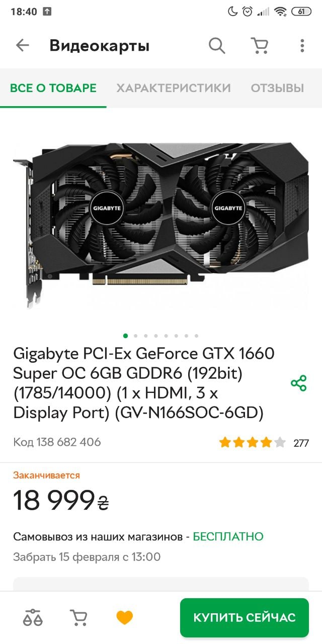Image resolution: width=322 pixels, height=644 pixels.
Task: Jump to second image carousel dot
Action: pos(136,336)
